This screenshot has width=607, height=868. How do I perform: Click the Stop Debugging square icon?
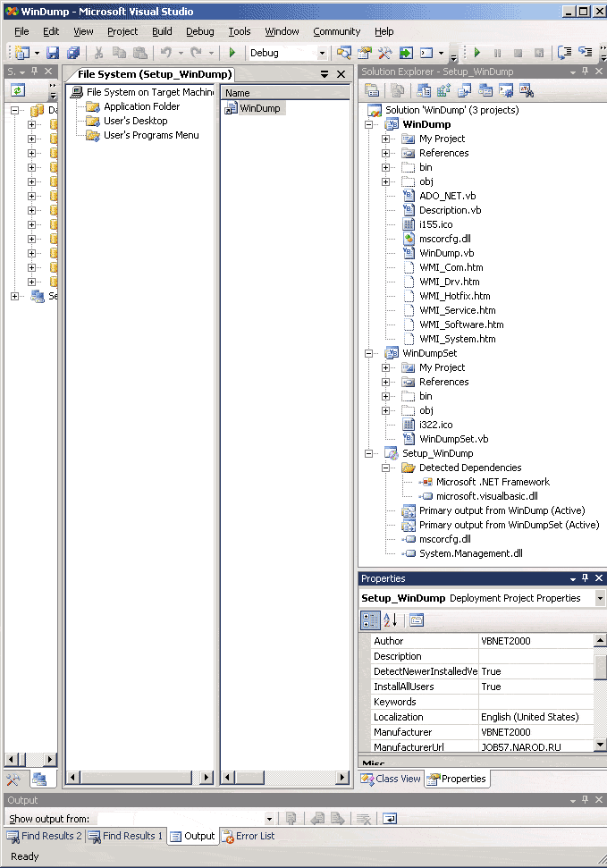point(518,53)
